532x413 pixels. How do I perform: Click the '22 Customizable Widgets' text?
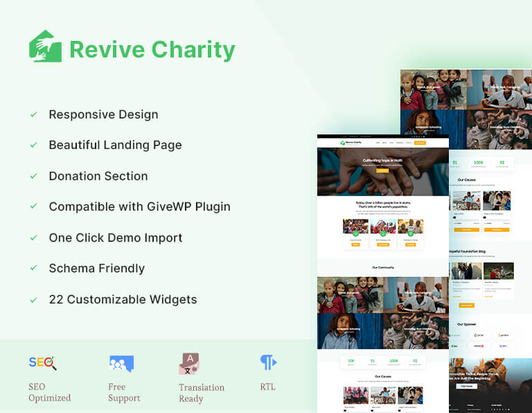123,299
